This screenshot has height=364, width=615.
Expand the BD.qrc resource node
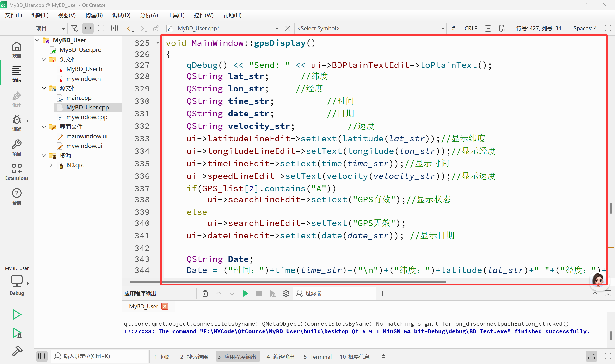coord(51,165)
